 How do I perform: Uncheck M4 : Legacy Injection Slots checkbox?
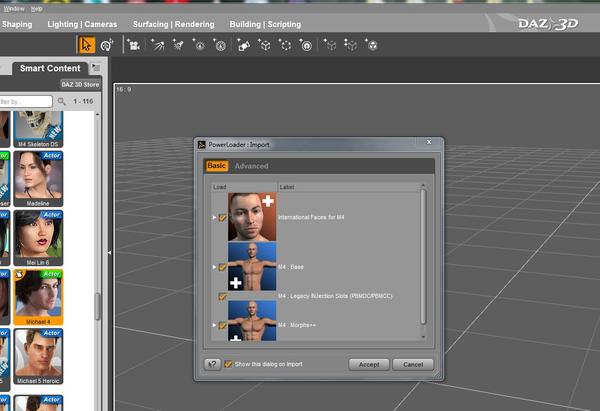pos(222,296)
